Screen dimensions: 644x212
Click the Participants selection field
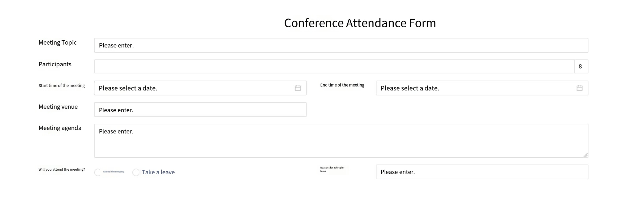pos(334,66)
